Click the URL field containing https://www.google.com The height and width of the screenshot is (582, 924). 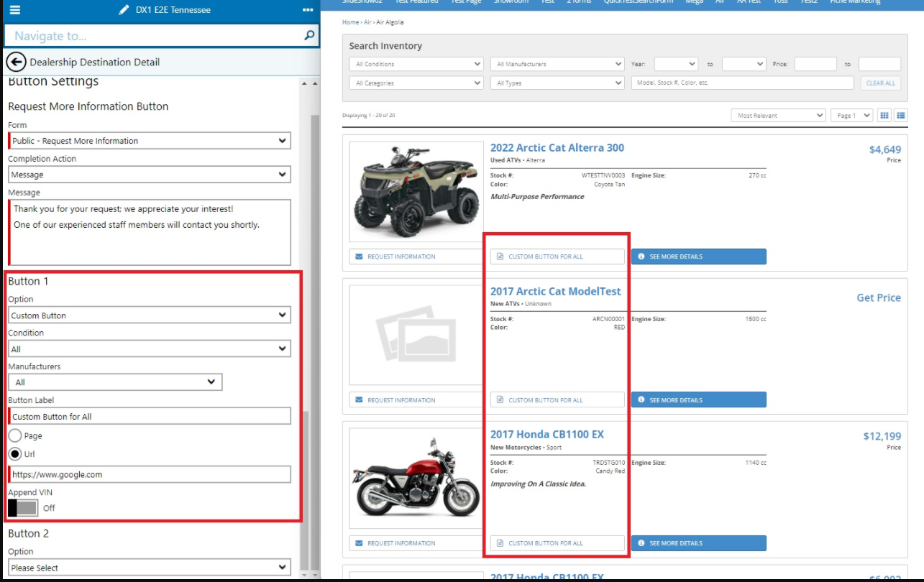pyautogui.click(x=150, y=474)
